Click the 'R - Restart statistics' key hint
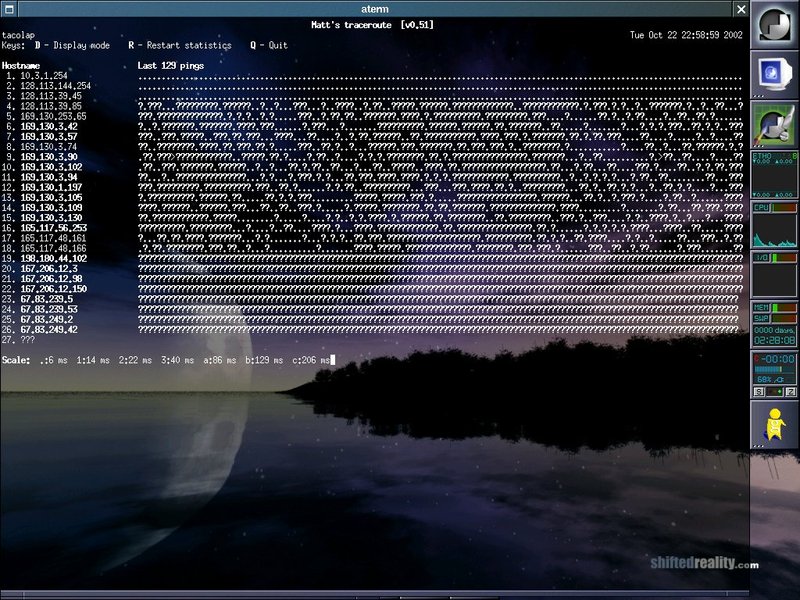The width and height of the screenshot is (800, 600). coord(180,45)
